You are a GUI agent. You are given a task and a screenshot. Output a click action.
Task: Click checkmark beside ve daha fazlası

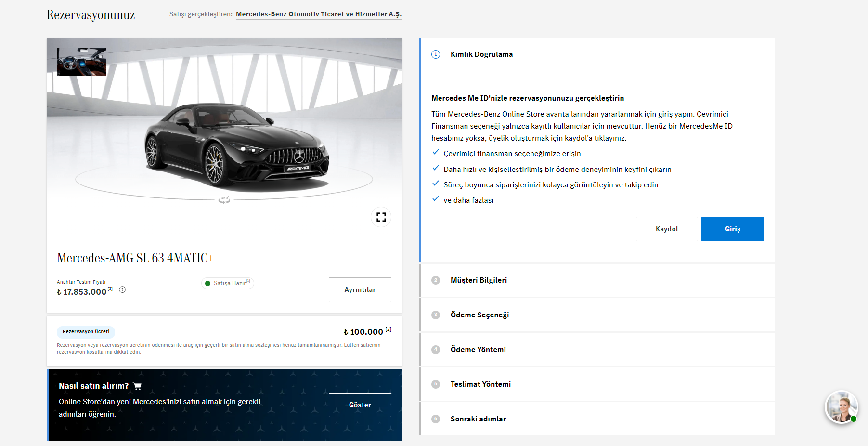(436, 199)
